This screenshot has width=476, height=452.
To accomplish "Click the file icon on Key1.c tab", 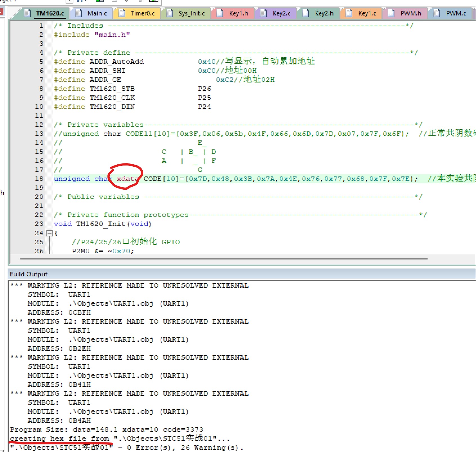I will point(349,13).
